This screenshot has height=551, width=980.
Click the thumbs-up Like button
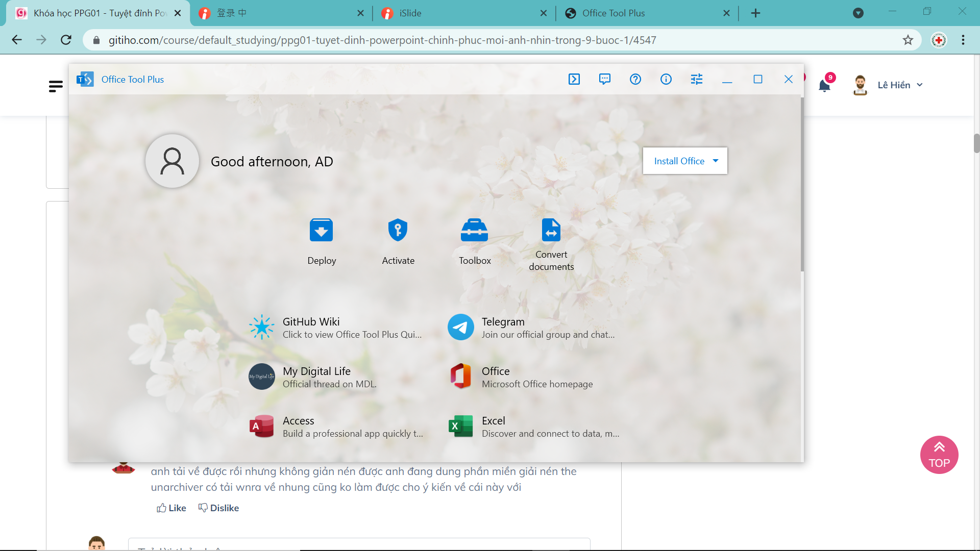(x=171, y=508)
